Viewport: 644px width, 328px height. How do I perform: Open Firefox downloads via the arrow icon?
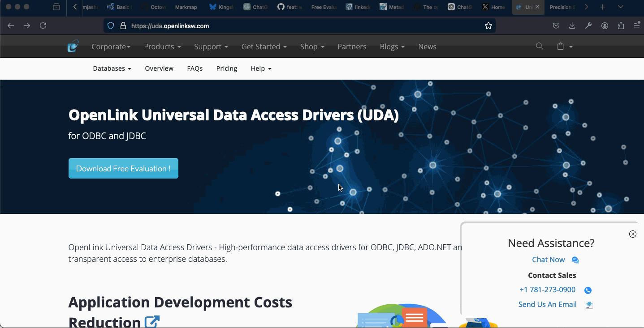(x=572, y=26)
